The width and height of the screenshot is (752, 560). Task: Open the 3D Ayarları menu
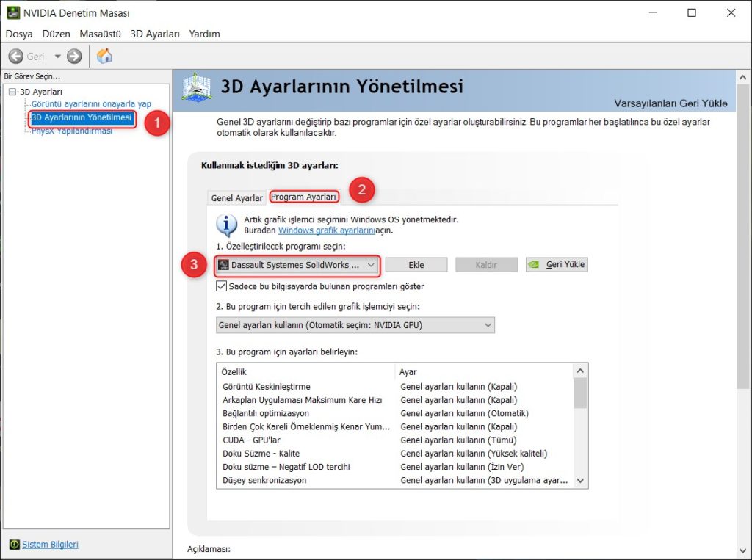[155, 34]
